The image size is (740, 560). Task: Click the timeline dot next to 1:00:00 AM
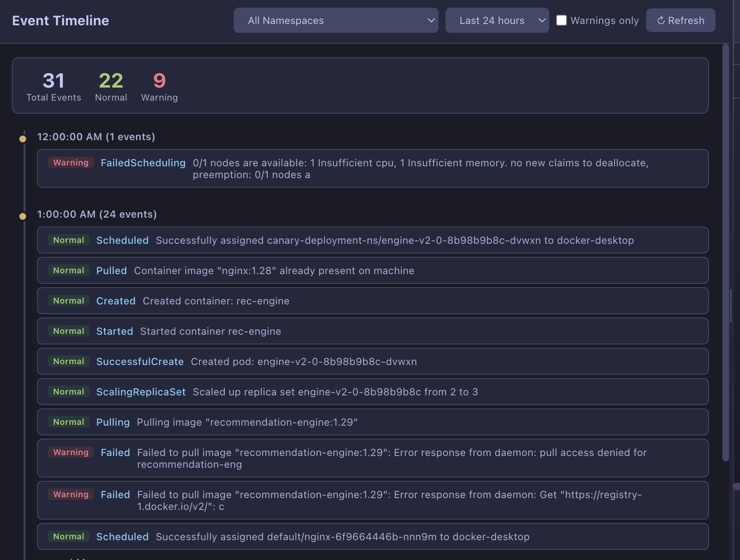pos(23,215)
